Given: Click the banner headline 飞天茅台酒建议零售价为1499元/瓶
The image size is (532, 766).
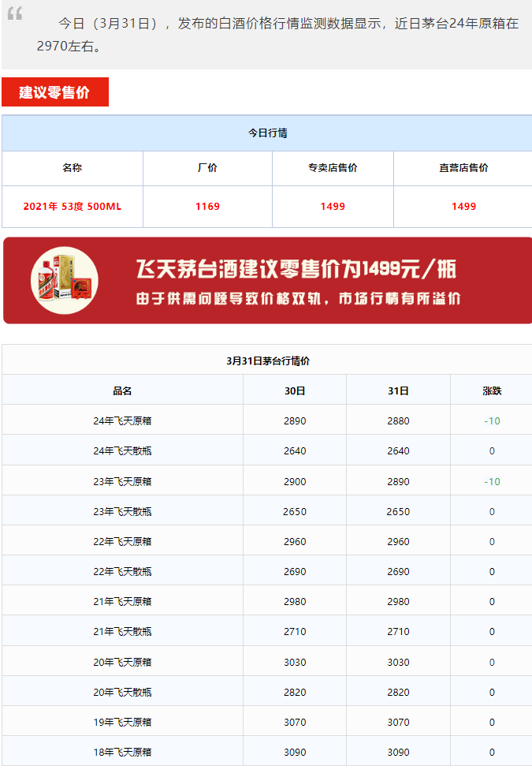Looking at the screenshot, I should point(296,269).
